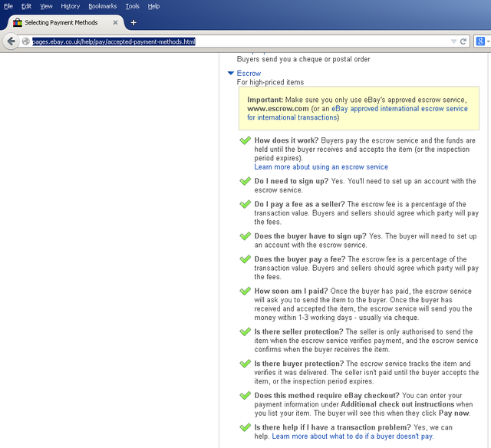Screen dimensions: 491x448
Task: Open a new tab with plus button
Action: click(133, 22)
